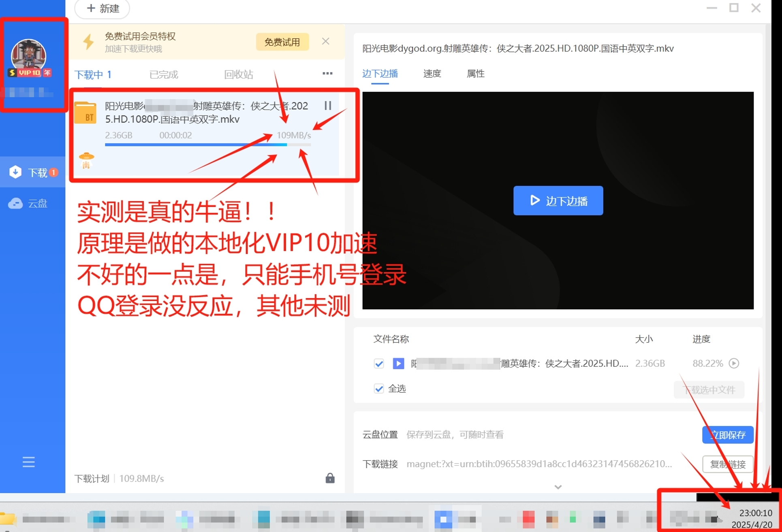The image size is (782, 532).
Task: Uncheck the mkv file checkbox in the file list
Action: coord(378,363)
